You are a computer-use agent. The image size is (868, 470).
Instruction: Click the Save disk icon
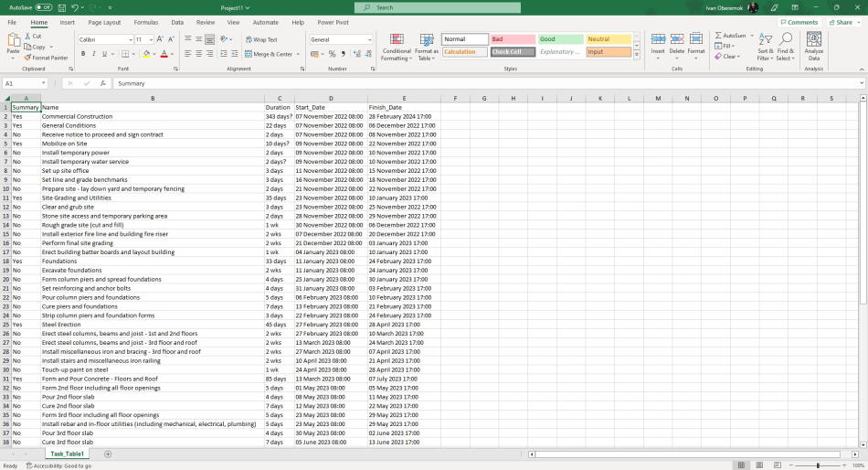tap(61, 7)
